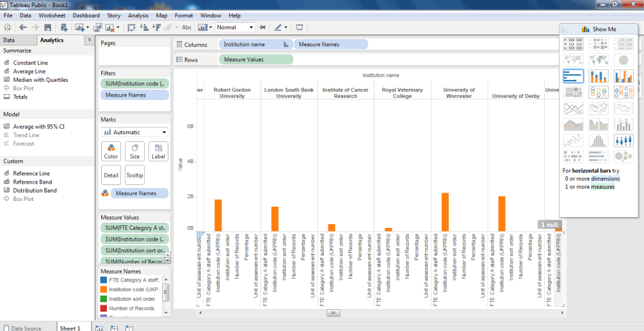The image size is (644, 331).
Task: Choose side-by-side bars in Show Me
Action: [623, 76]
